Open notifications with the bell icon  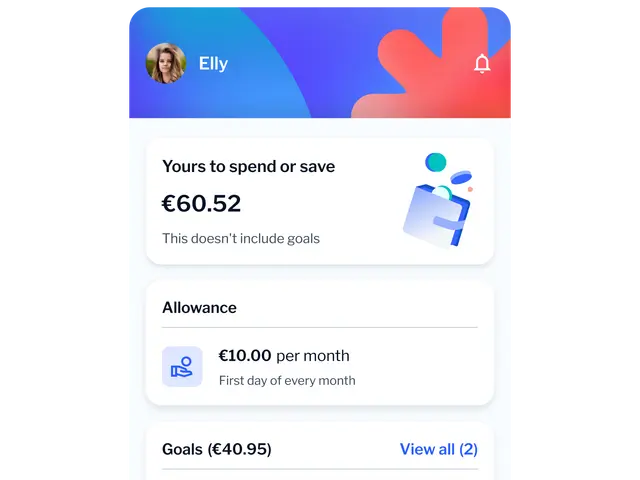(482, 64)
